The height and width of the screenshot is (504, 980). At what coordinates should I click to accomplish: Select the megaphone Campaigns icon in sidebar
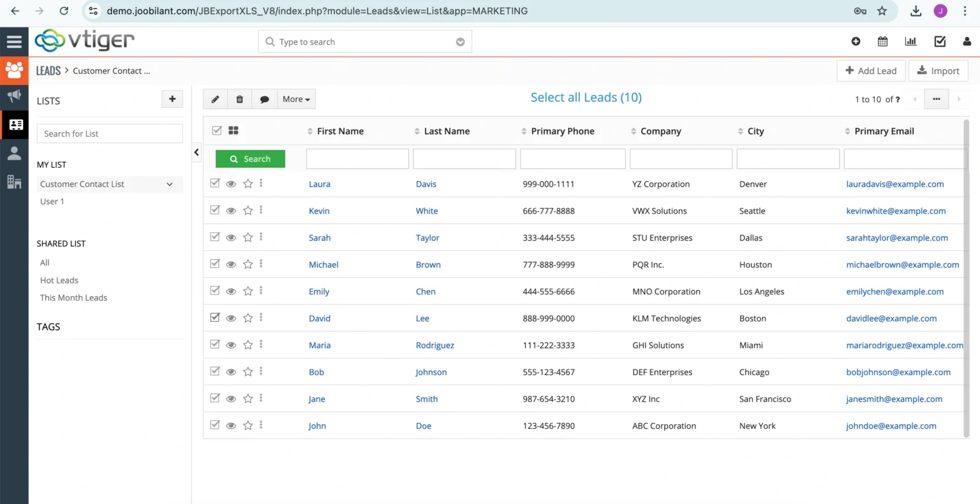14,96
